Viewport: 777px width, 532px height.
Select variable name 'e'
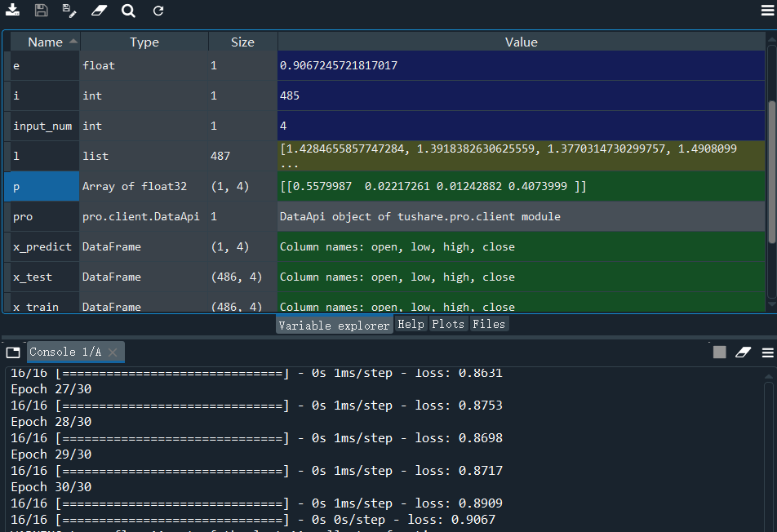(45, 65)
